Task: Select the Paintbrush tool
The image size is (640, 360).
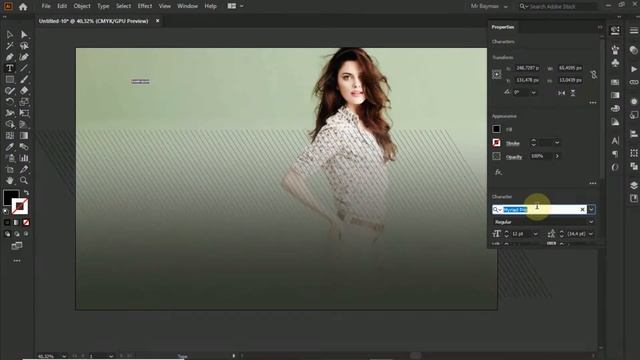Action: (24, 79)
